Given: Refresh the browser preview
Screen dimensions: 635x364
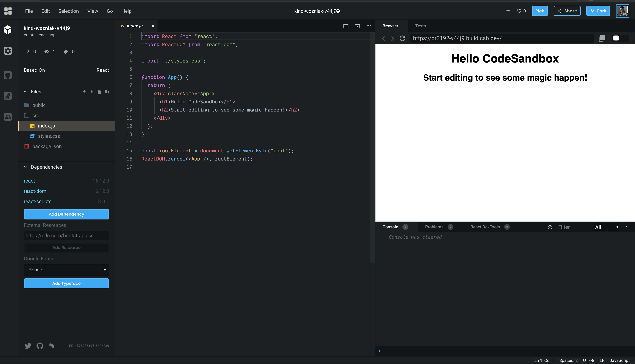Looking at the screenshot, I should click(402, 38).
